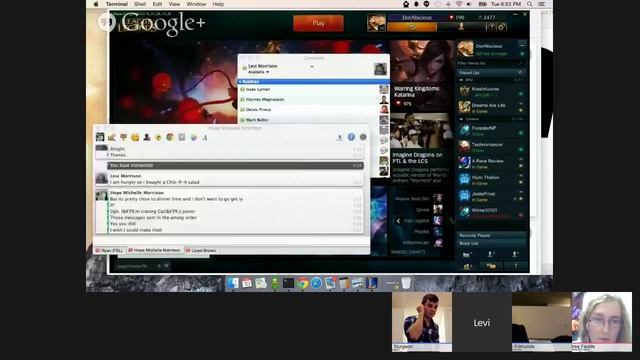640x360 pixels.
Task: Open Spotlight search in the menu bar
Action: tap(529, 4)
